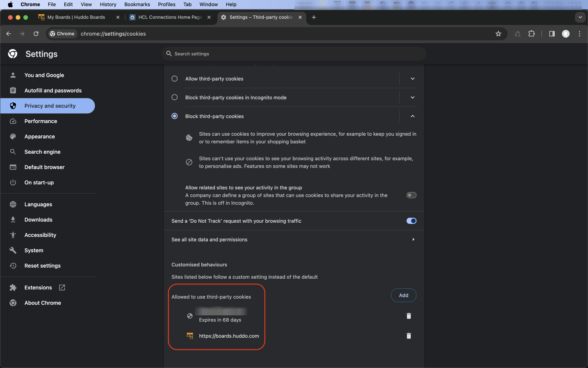Image resolution: width=588 pixels, height=368 pixels.
Task: Open the Edit menu
Action: 68,4
